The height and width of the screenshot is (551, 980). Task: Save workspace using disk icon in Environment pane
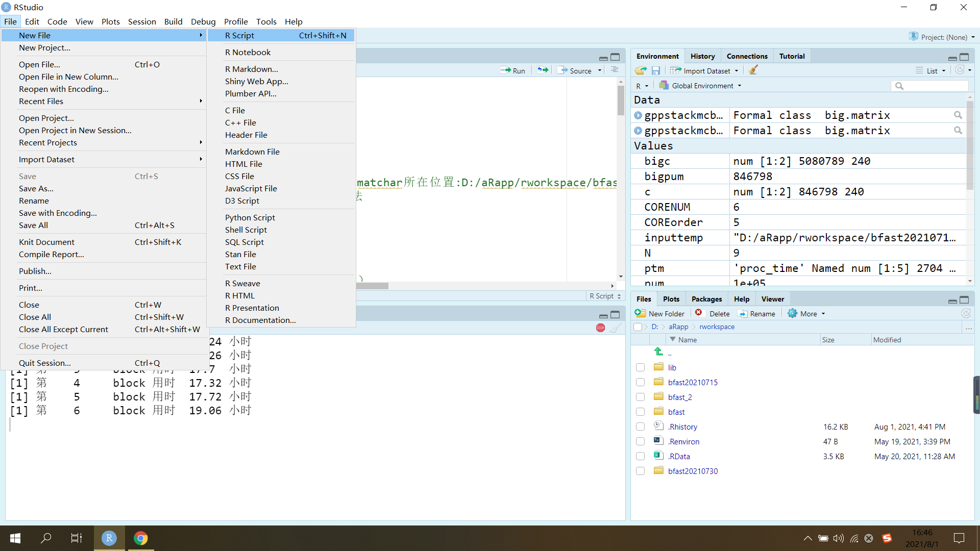coord(656,70)
